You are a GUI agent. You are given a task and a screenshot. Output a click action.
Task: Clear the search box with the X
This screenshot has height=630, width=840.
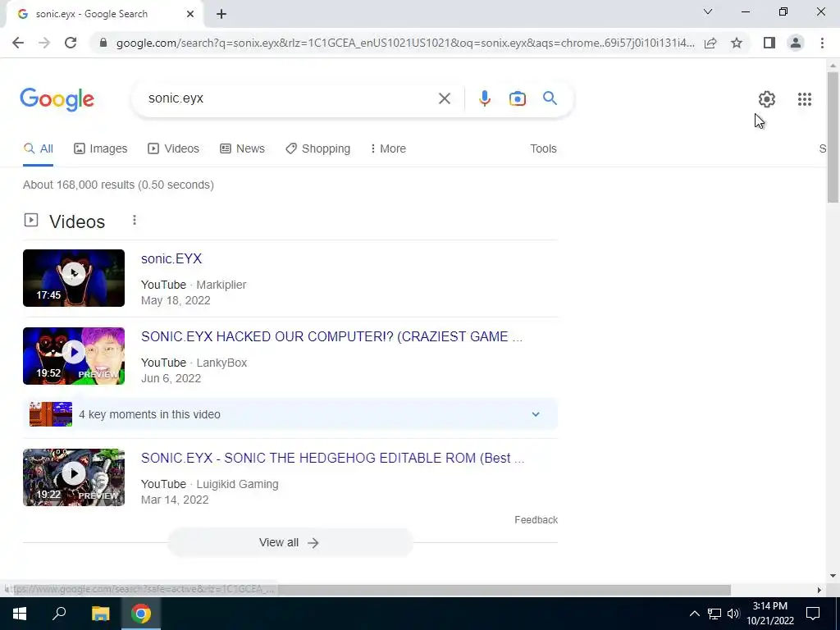444,98
